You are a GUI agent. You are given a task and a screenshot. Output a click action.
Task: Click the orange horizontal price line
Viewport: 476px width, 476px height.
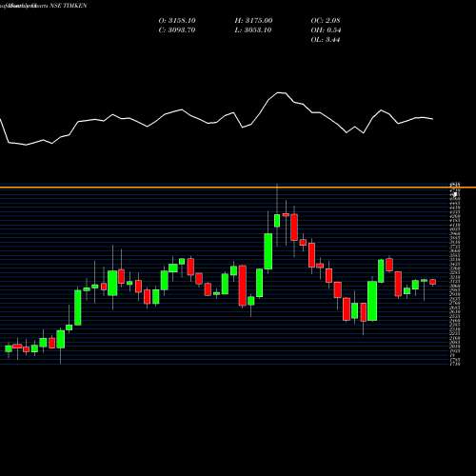238,188
